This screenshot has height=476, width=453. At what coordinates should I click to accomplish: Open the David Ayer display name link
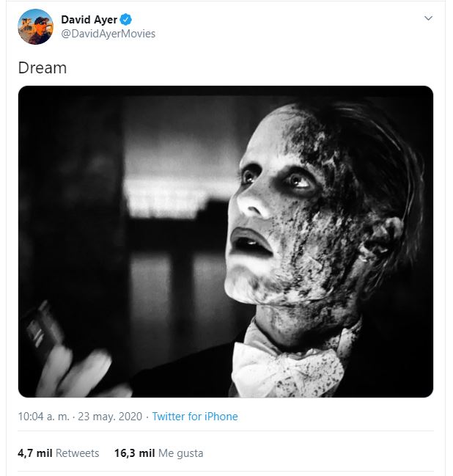(89, 20)
